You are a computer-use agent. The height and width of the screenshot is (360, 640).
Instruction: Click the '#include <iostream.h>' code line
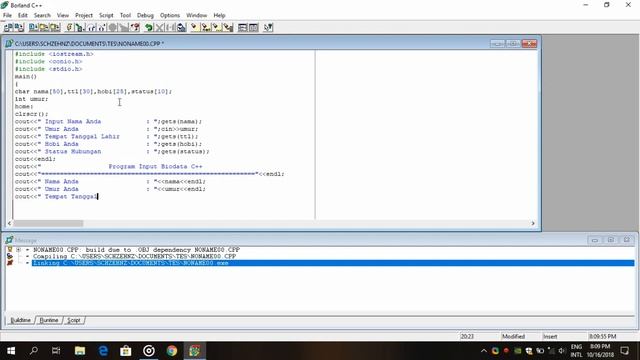[x=54, y=54]
